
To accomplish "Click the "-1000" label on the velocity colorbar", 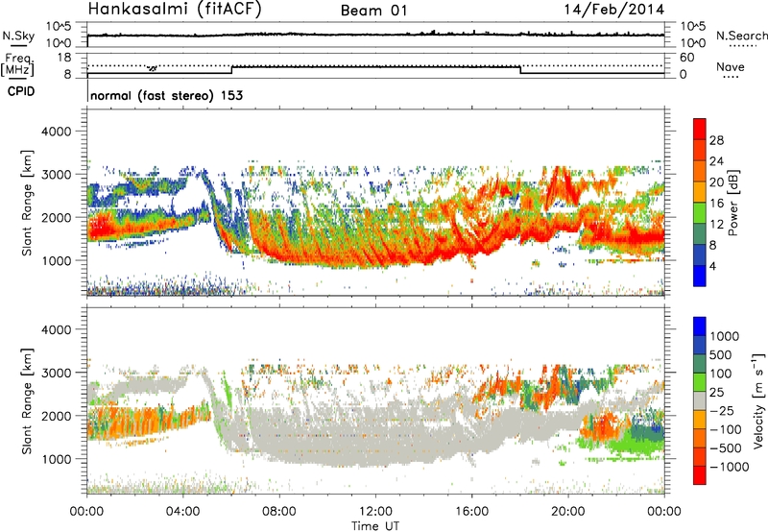I will pyautogui.click(x=729, y=467).
